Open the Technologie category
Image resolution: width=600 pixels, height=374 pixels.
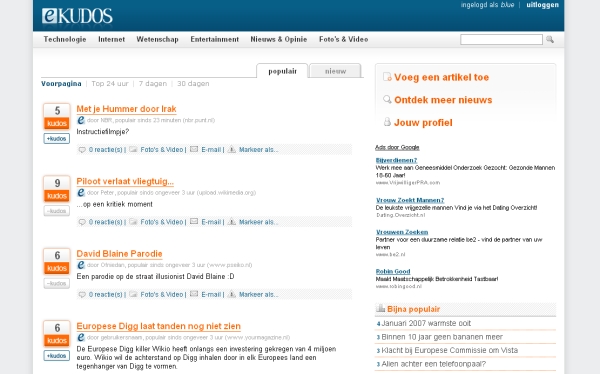point(65,39)
